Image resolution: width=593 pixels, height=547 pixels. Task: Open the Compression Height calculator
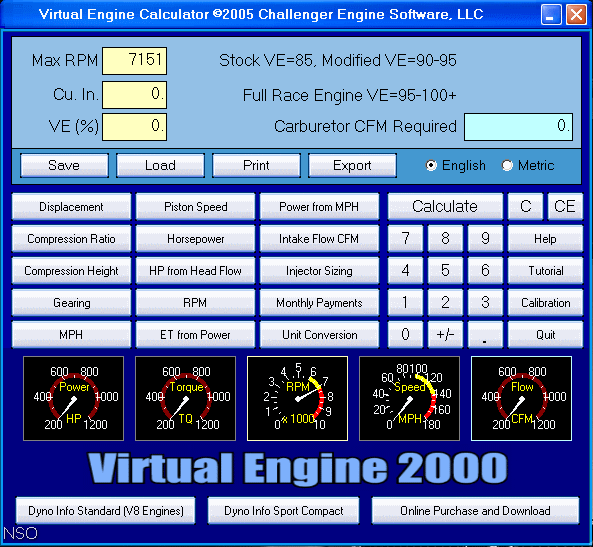(x=71, y=270)
